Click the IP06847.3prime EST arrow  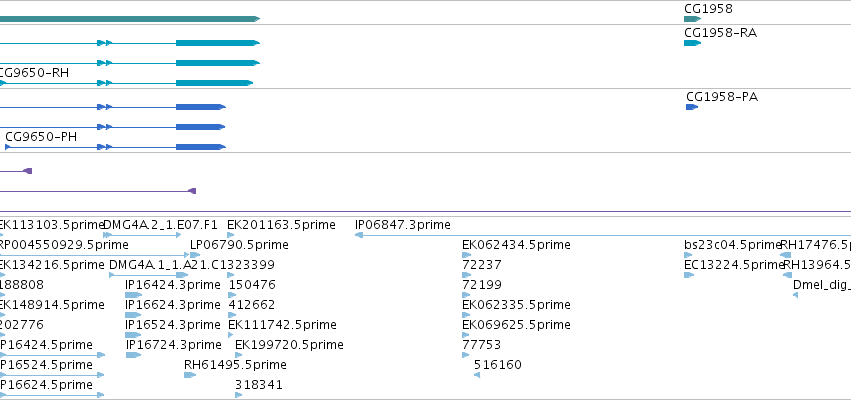(x=602, y=235)
